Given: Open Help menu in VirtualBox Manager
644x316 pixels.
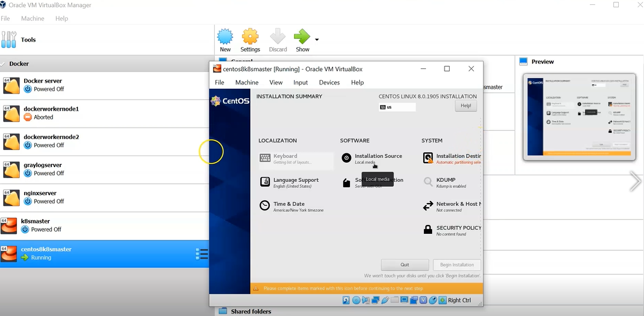Looking at the screenshot, I should (61, 19).
